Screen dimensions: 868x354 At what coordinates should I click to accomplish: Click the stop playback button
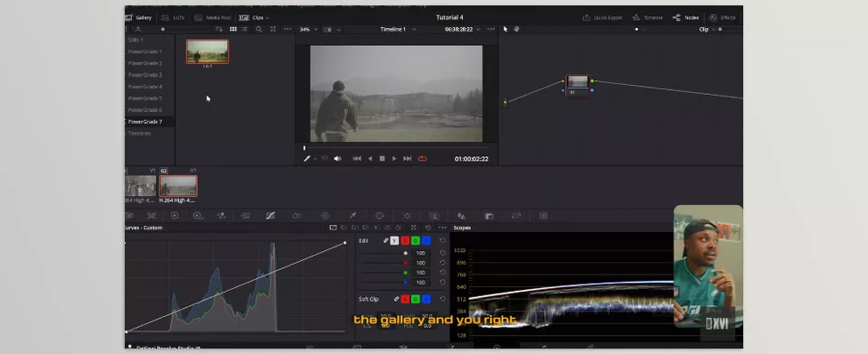[x=382, y=159]
